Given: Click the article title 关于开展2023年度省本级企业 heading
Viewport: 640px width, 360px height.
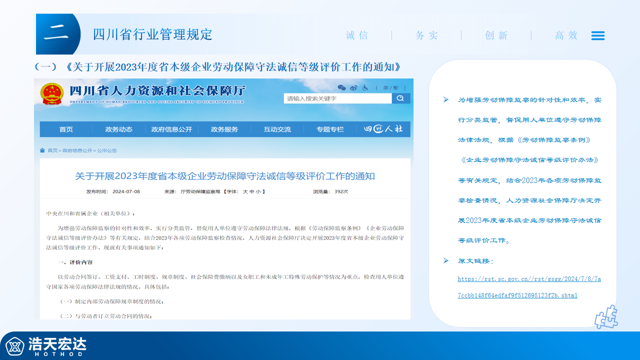Looking at the screenshot, I should pyautogui.click(x=225, y=176).
